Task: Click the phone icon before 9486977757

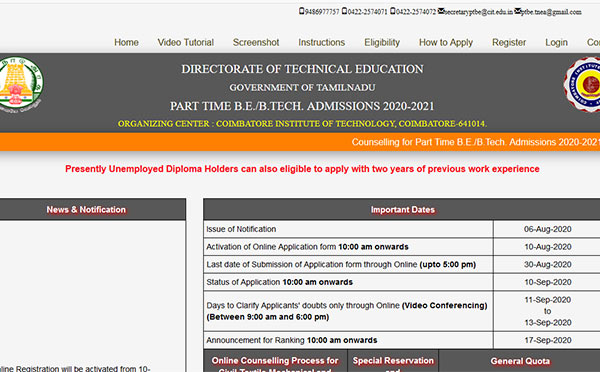Action: (x=302, y=11)
